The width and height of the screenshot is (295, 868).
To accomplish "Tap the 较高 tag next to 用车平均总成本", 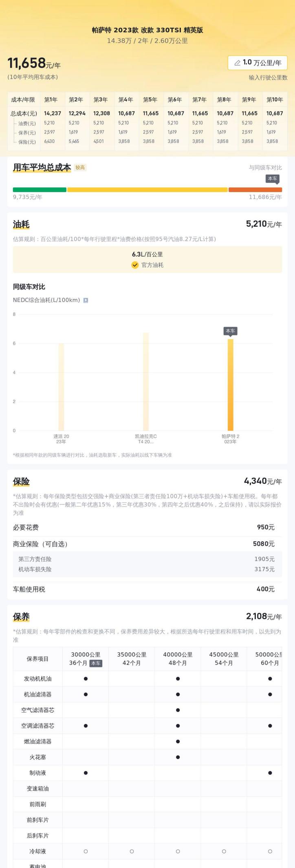I will coord(80,168).
